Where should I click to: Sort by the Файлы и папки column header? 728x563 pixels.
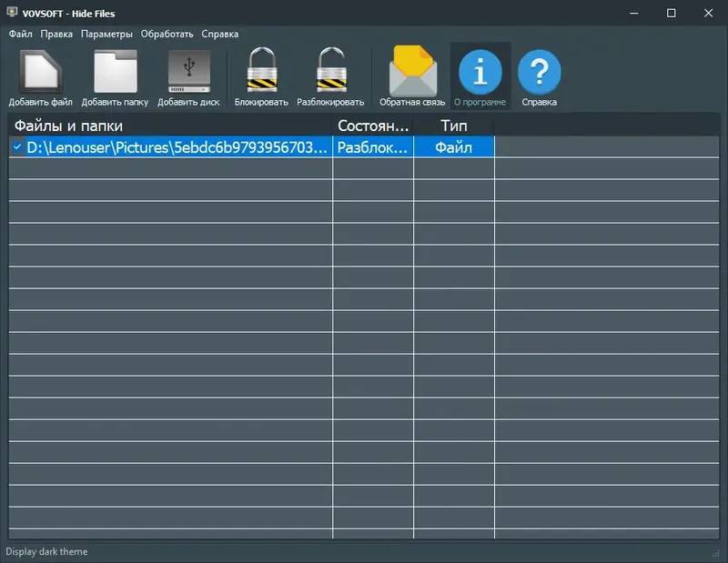[170, 126]
